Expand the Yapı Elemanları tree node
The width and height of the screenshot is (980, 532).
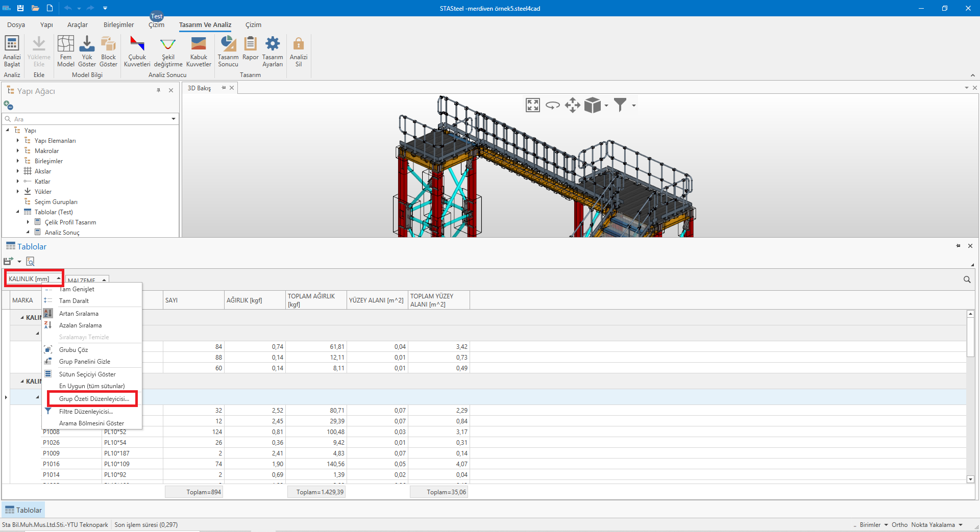click(x=18, y=140)
